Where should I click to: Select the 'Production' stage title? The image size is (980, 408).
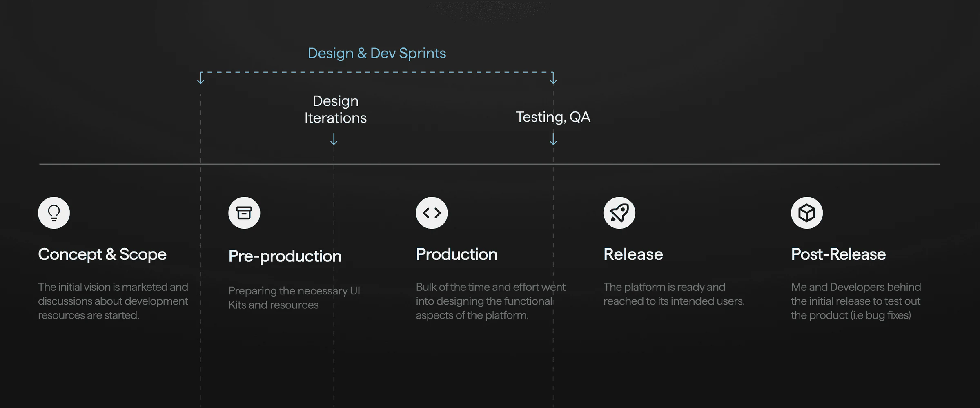coord(457,254)
